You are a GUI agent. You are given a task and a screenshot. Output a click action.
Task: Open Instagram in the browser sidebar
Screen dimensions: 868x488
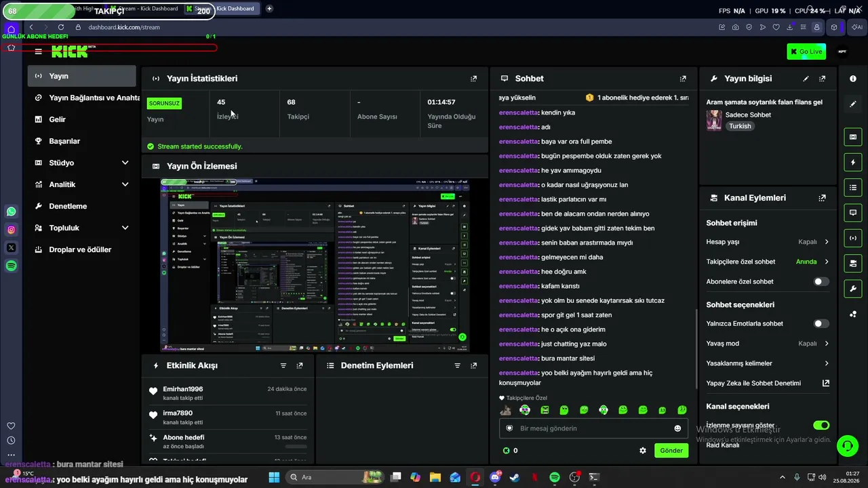click(12, 230)
